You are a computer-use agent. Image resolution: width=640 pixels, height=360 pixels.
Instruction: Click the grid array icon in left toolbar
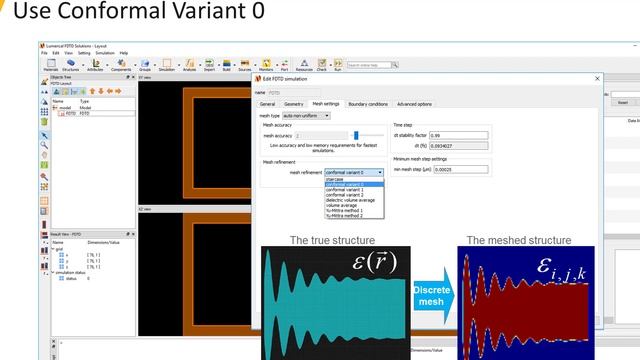point(44,111)
